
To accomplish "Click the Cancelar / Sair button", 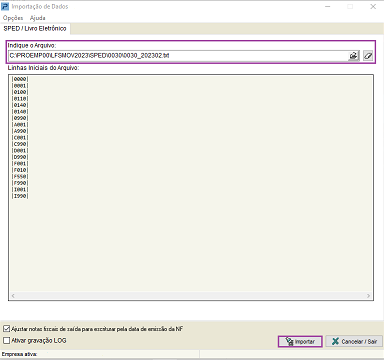I will 354,341.
